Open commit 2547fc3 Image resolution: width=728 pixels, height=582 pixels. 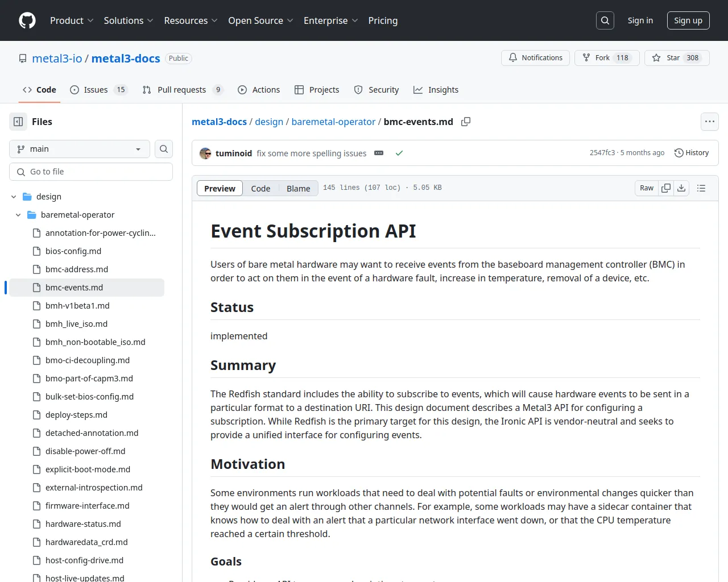[602, 153]
